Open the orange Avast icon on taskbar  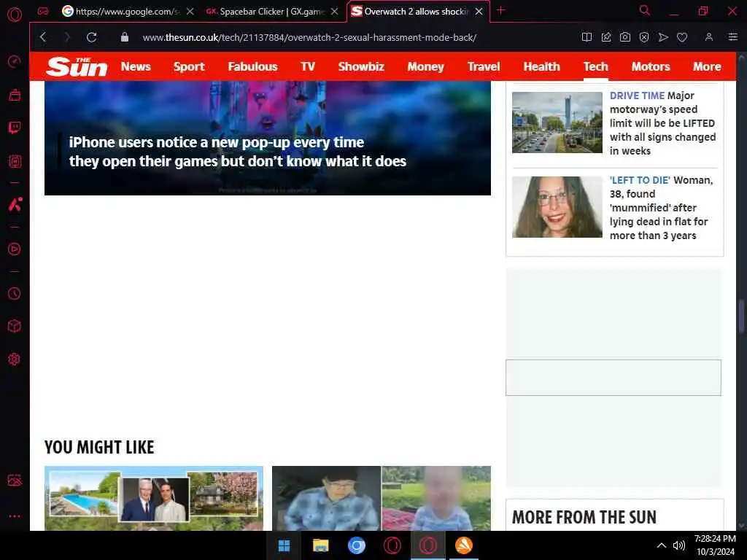pos(463,545)
